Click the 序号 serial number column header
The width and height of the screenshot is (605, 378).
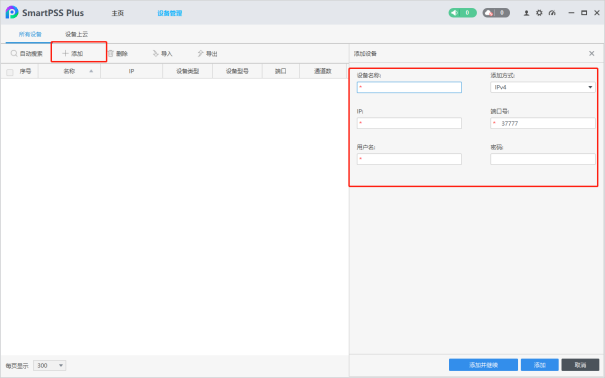pos(25,71)
